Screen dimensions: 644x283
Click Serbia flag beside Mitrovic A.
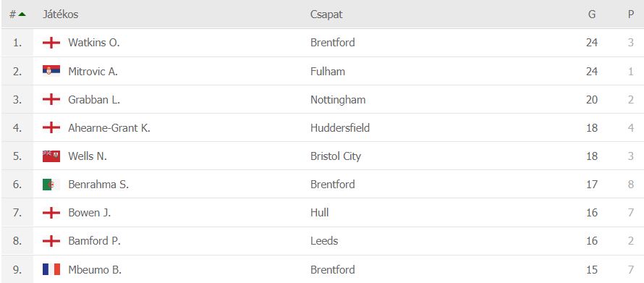[x=51, y=71]
